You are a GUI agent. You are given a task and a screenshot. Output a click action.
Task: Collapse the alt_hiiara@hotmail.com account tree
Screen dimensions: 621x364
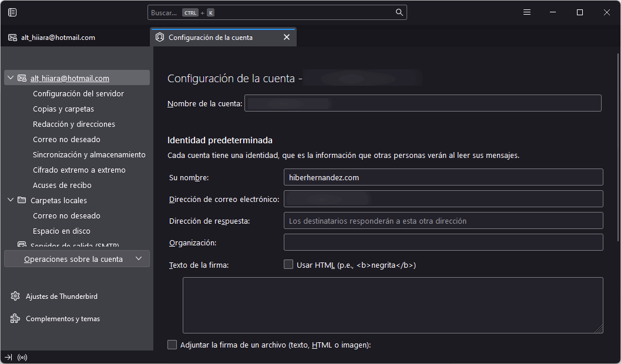(x=10, y=78)
